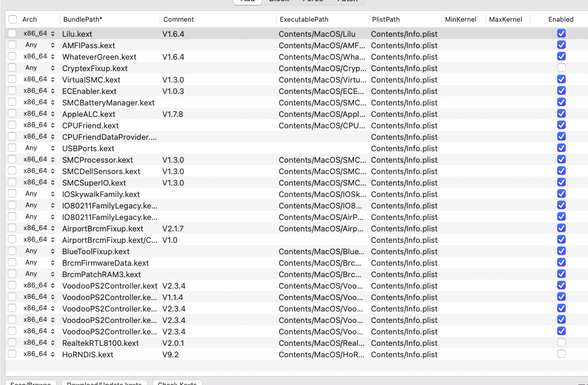Enable the CryptexFixup.kext entry
The image size is (588, 385).
coord(561,68)
